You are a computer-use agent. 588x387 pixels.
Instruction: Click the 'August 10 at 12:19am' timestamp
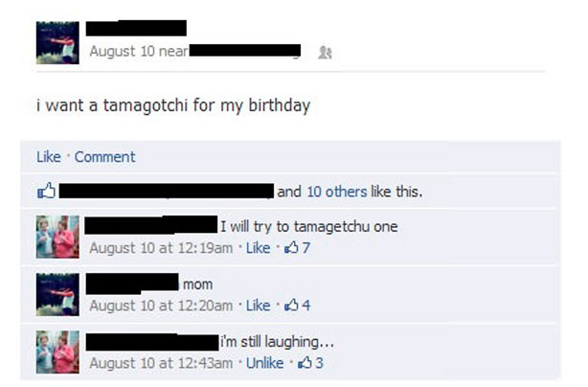coord(161,248)
